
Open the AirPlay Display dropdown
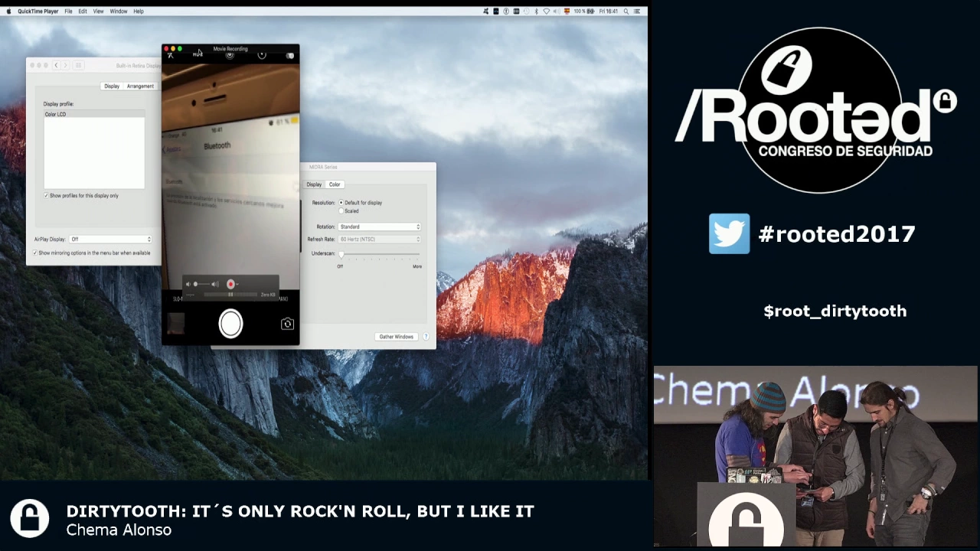coord(110,240)
